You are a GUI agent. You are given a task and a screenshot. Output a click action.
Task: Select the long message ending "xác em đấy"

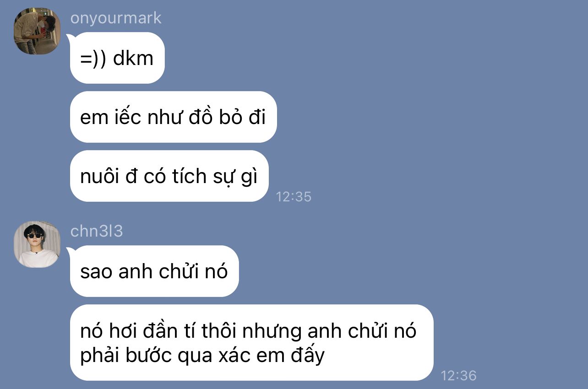pyautogui.click(x=251, y=342)
